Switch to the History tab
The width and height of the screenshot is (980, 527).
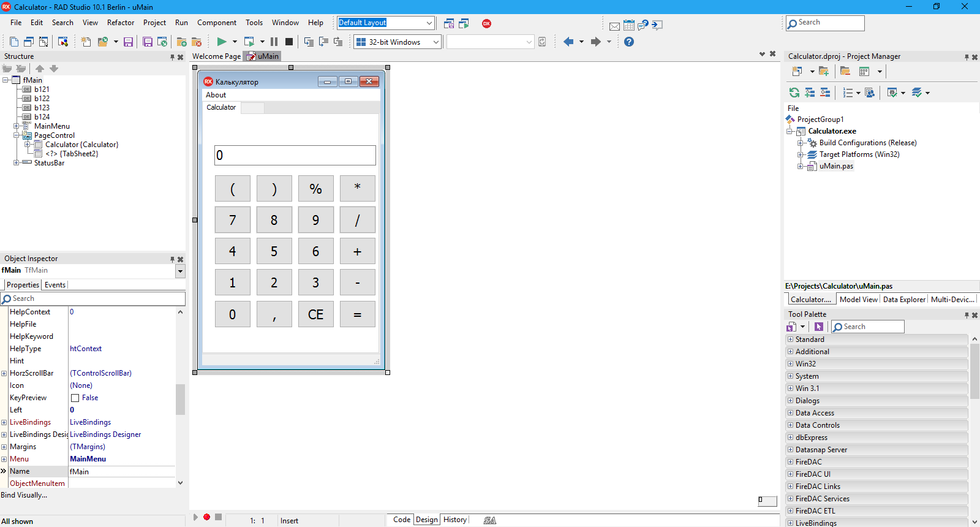(454, 520)
